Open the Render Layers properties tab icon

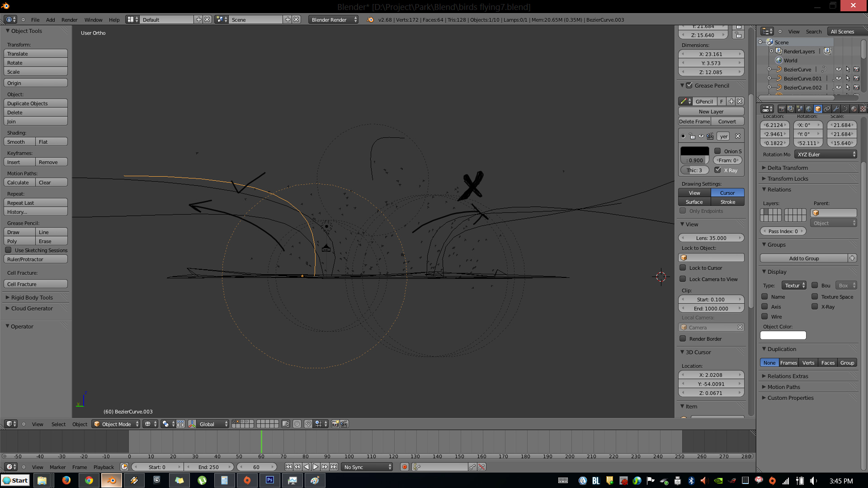click(x=791, y=109)
